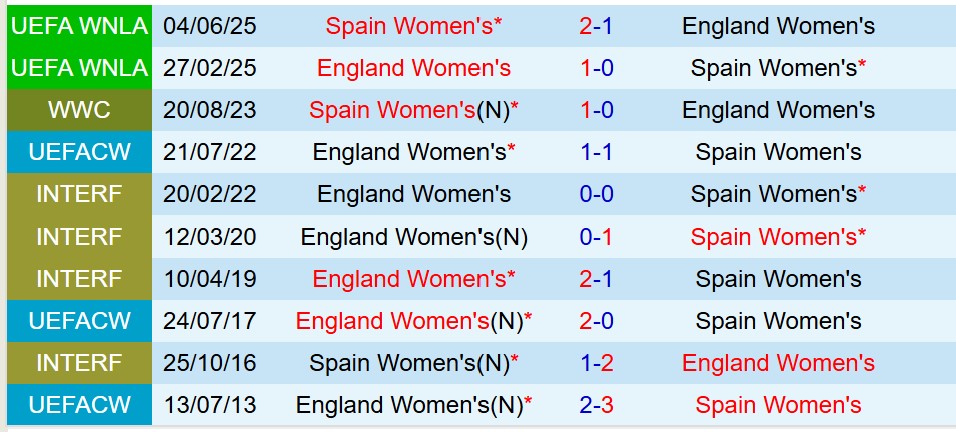The height and width of the screenshot is (432, 956).
Task: Select Spain Women's away team on 12/03/20
Action: 778,237
